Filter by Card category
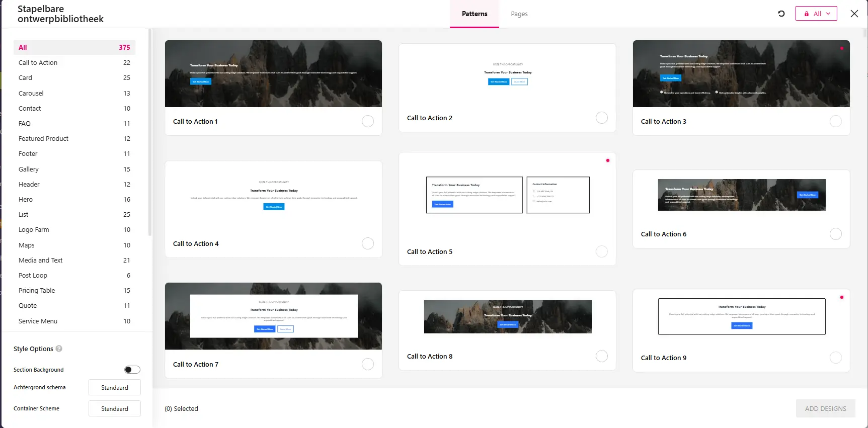Screen dimensions: 868x428 click(74, 77)
